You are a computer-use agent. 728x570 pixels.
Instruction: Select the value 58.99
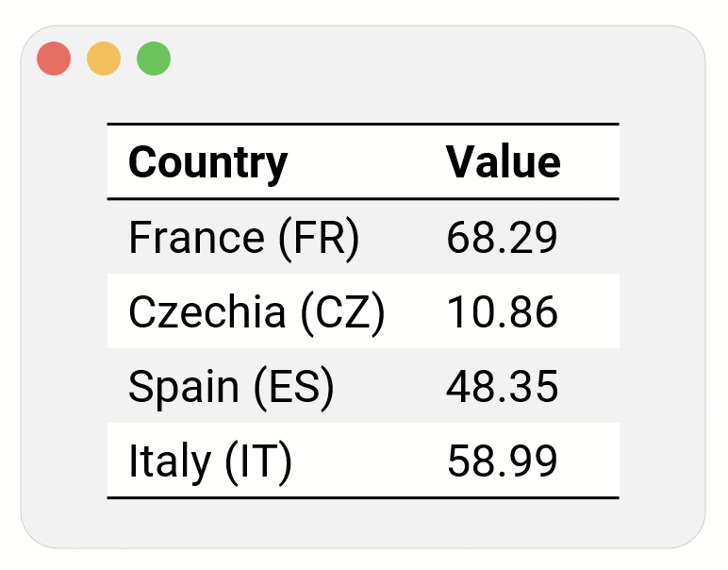(x=502, y=461)
